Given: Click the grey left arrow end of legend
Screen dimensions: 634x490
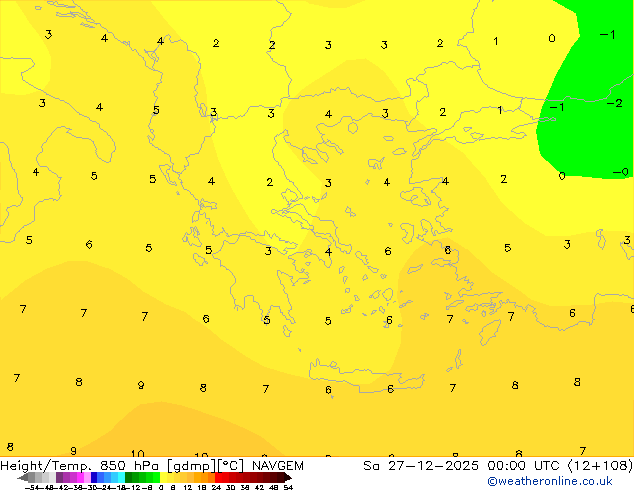Looking at the screenshot, I should coord(23,478).
